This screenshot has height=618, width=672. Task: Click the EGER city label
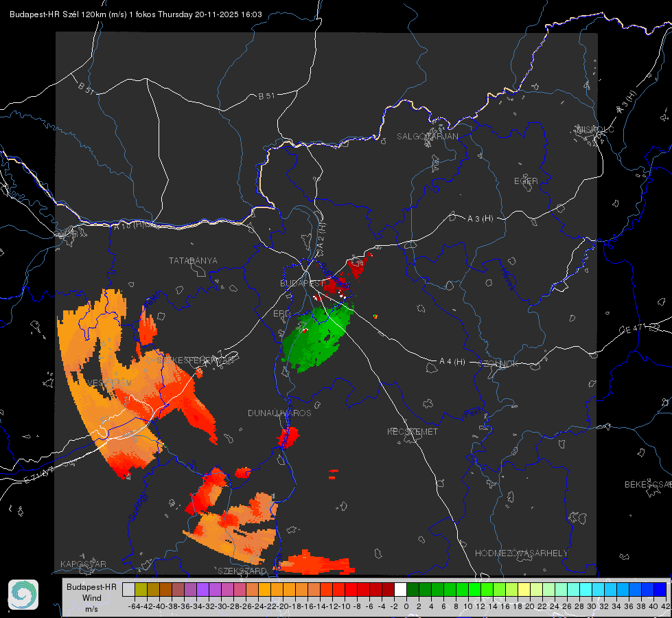point(526,181)
